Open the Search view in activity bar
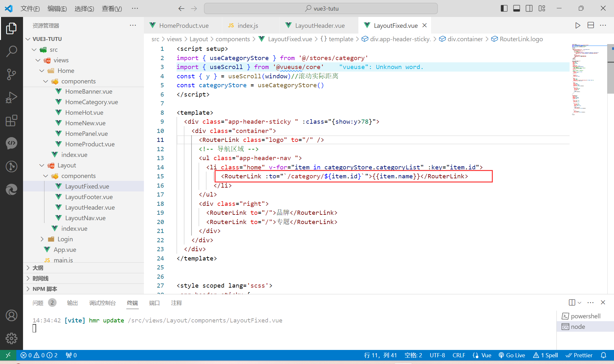 pyautogui.click(x=12, y=51)
